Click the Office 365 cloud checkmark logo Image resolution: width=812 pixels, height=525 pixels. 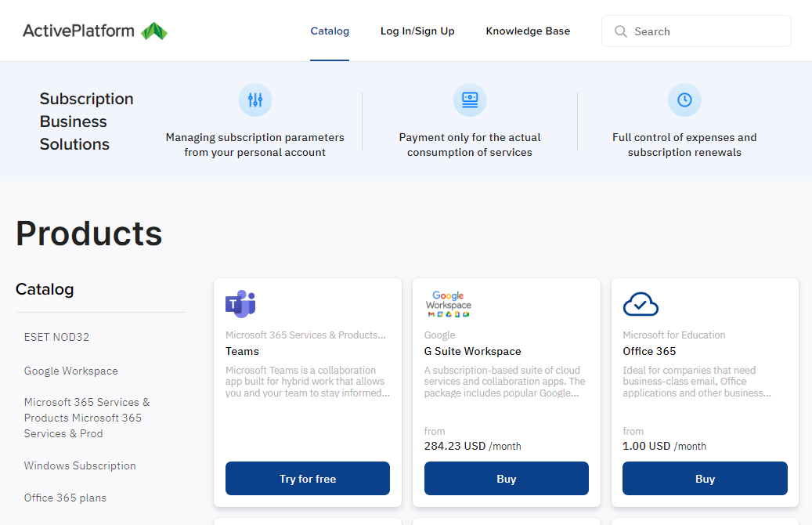pyautogui.click(x=641, y=304)
